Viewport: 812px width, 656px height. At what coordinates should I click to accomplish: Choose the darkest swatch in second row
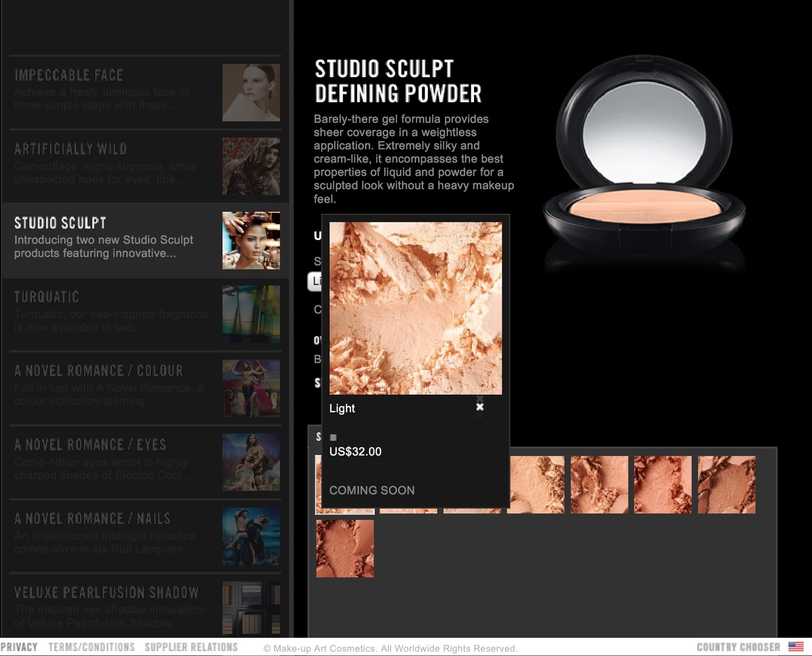click(345, 548)
